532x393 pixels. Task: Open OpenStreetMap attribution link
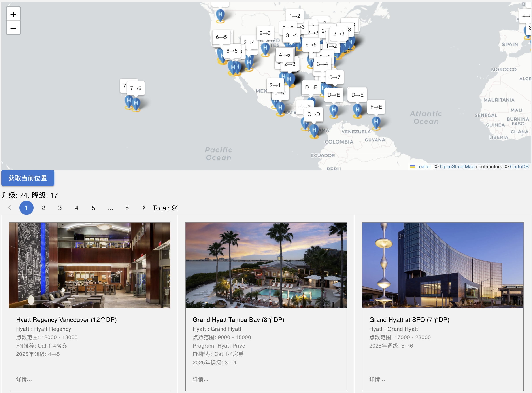457,166
